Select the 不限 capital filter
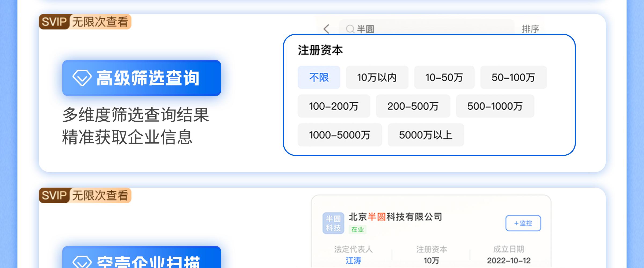 click(x=319, y=77)
